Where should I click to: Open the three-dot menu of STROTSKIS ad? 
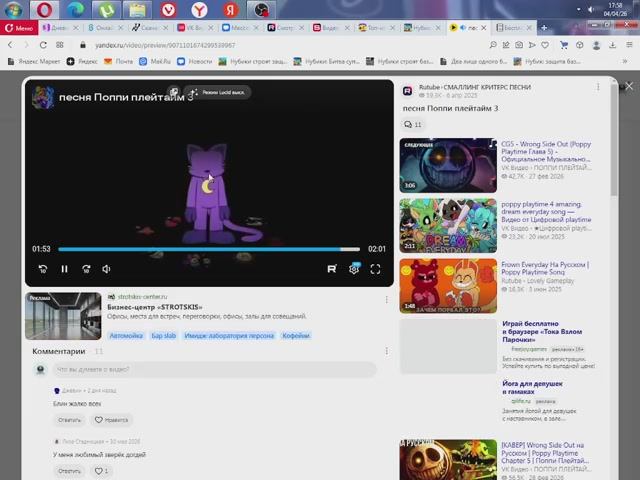[386, 300]
